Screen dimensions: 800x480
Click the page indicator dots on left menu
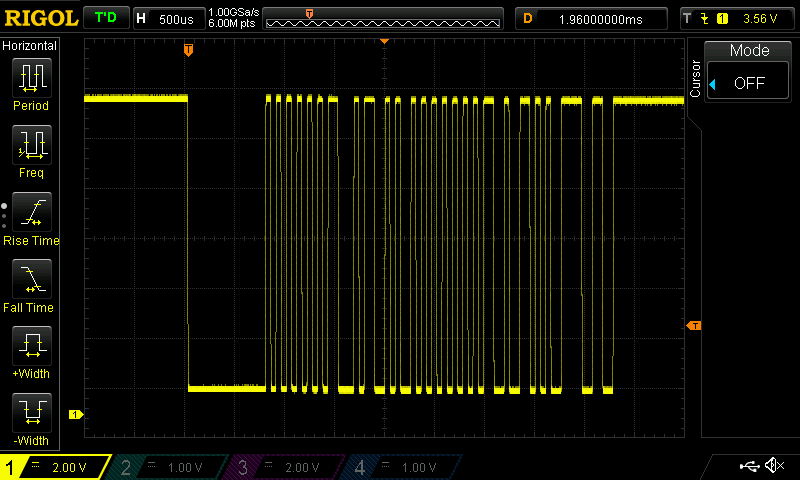[x=4, y=216]
